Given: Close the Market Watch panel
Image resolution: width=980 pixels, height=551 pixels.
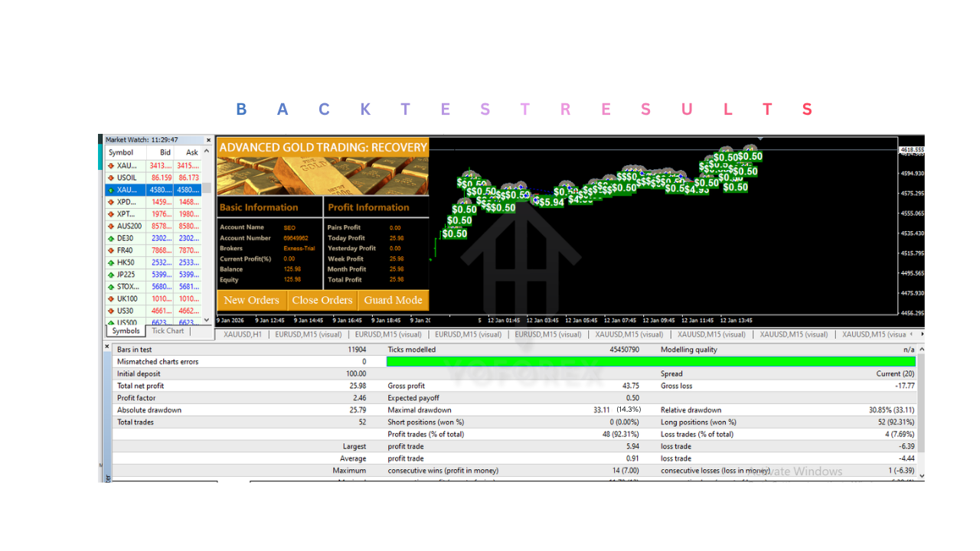Looking at the screenshot, I should tap(208, 140).
